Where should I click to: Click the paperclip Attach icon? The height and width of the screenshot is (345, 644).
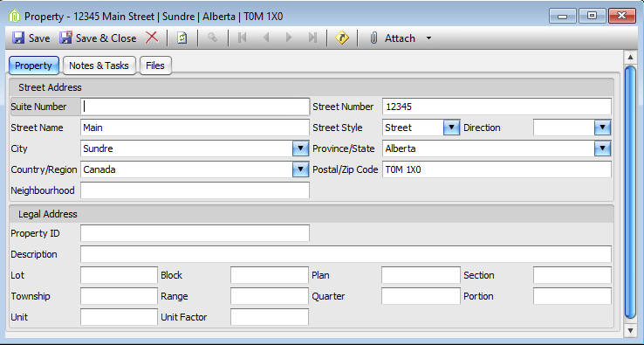[373, 38]
